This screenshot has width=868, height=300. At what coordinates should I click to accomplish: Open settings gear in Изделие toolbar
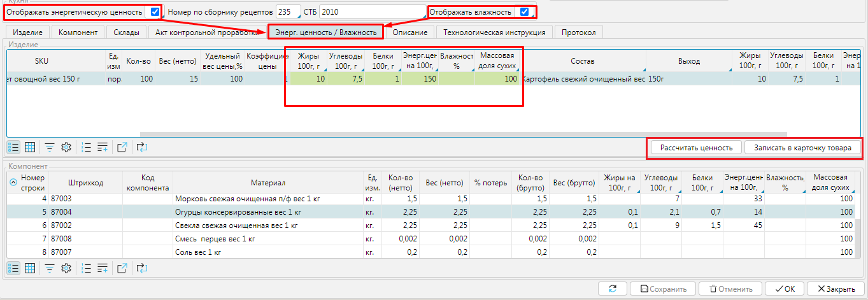point(66,147)
